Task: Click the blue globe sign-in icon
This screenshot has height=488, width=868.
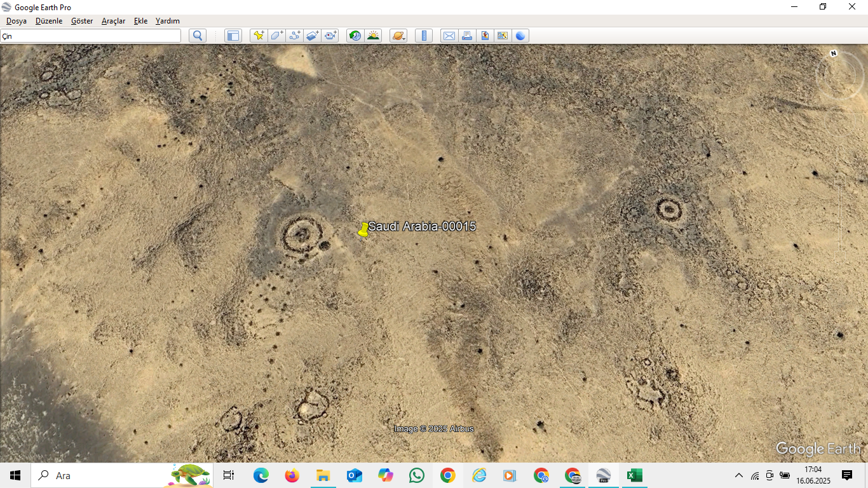Action: (520, 36)
